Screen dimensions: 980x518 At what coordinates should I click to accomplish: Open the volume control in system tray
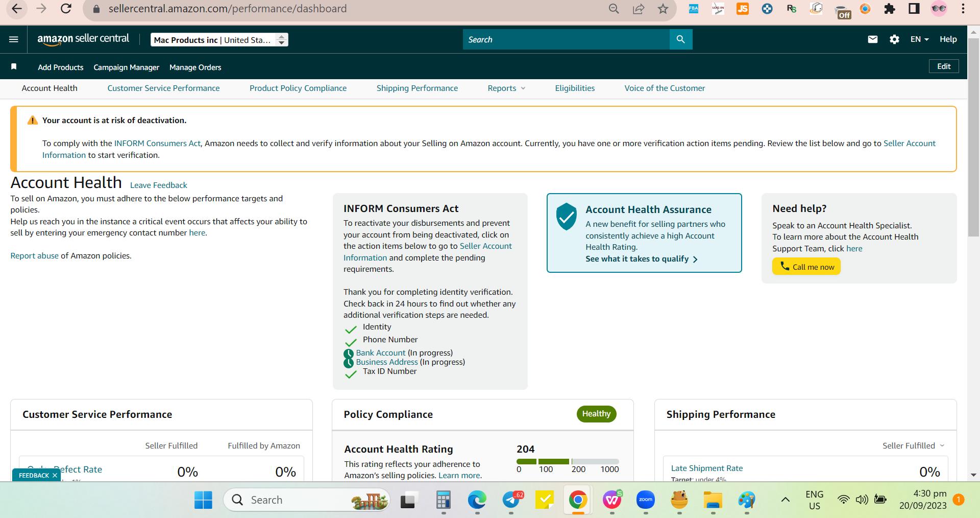pos(862,500)
